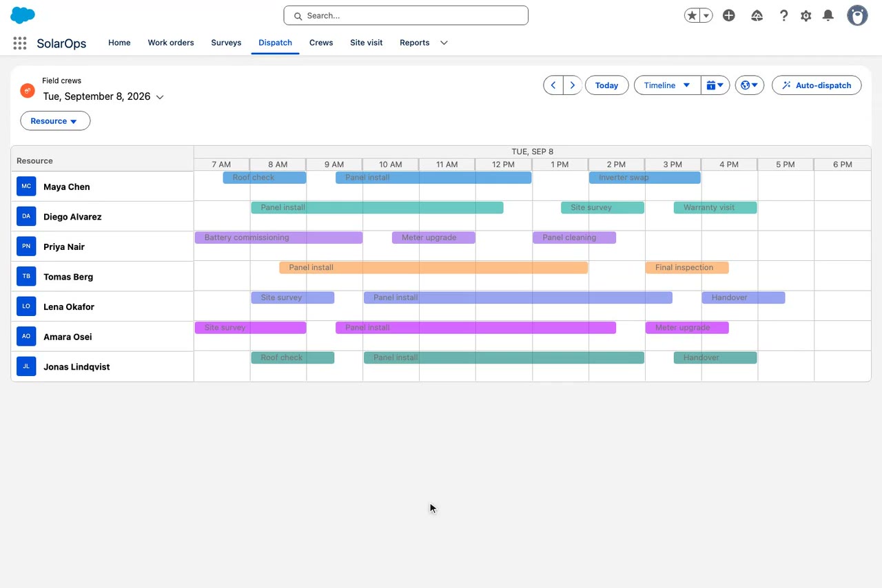Select Priya Nair's Panel cleaning block
The width and height of the screenshot is (882, 588).
pos(574,238)
